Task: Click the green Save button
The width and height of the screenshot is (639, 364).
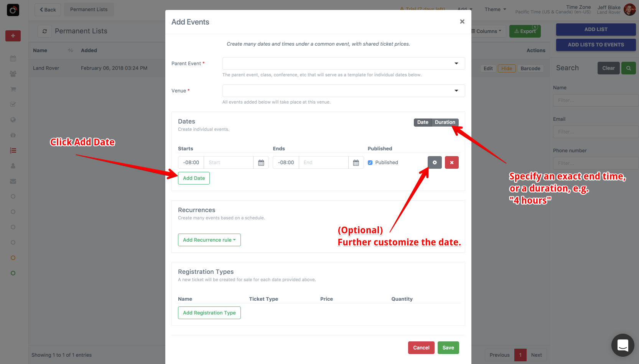Action: (x=448, y=348)
